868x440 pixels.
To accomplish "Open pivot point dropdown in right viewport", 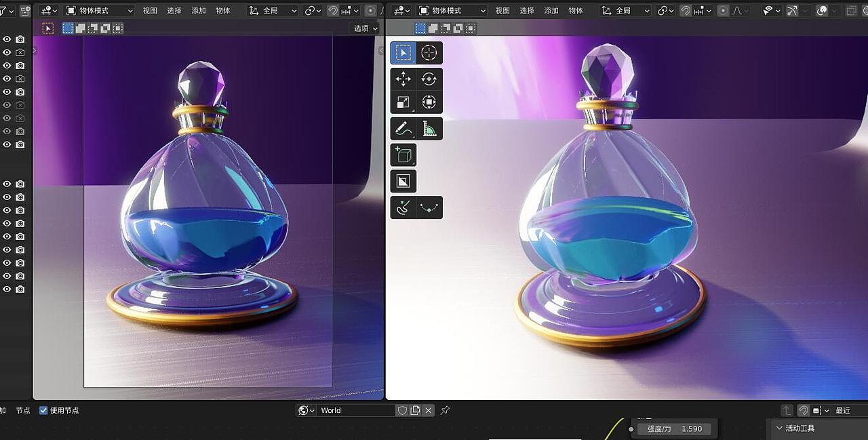I will (x=666, y=11).
